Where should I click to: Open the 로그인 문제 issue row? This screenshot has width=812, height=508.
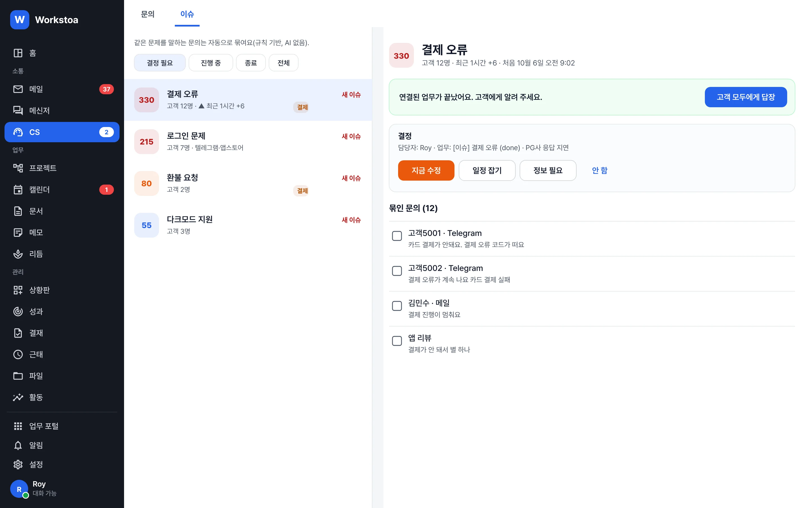point(248,142)
